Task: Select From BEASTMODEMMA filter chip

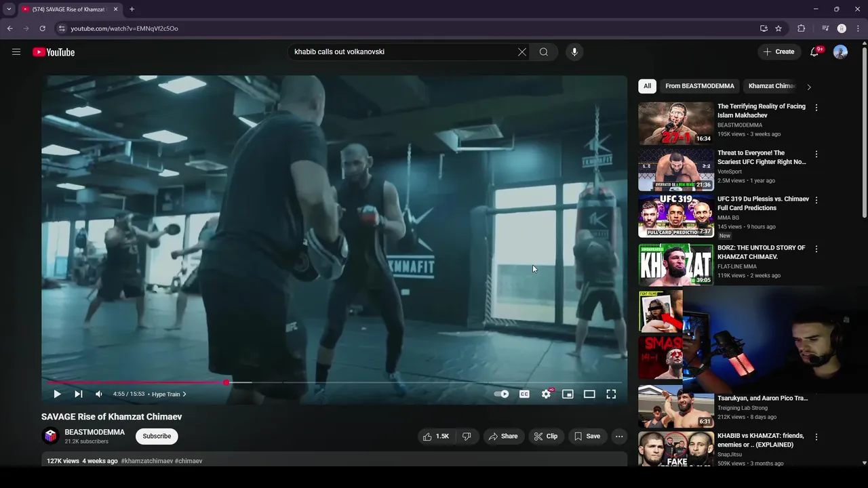Action: click(700, 86)
